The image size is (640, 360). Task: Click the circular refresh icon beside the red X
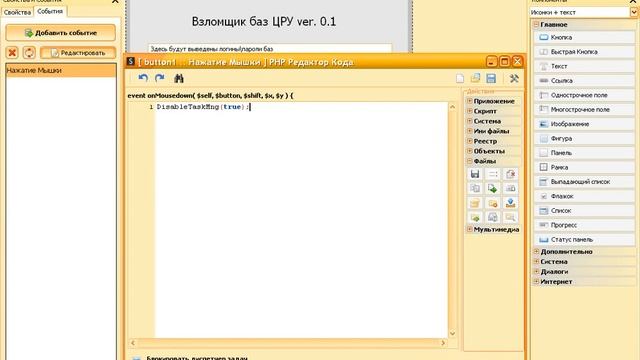(29, 53)
